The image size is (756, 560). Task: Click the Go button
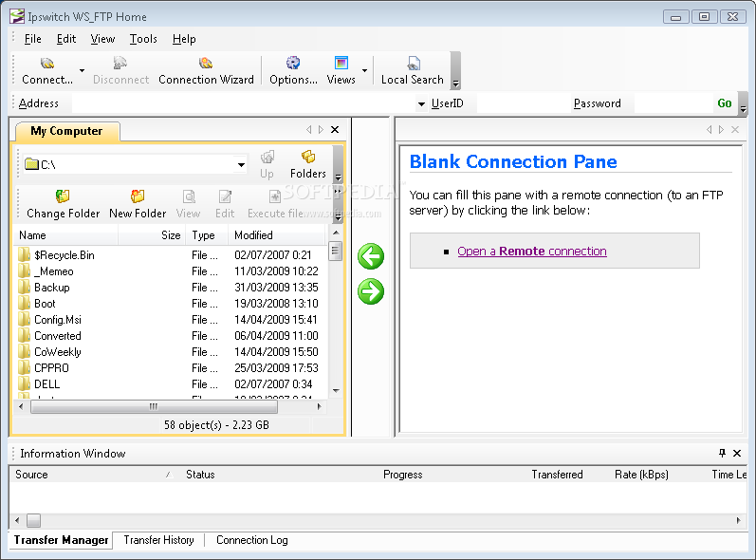click(x=724, y=103)
